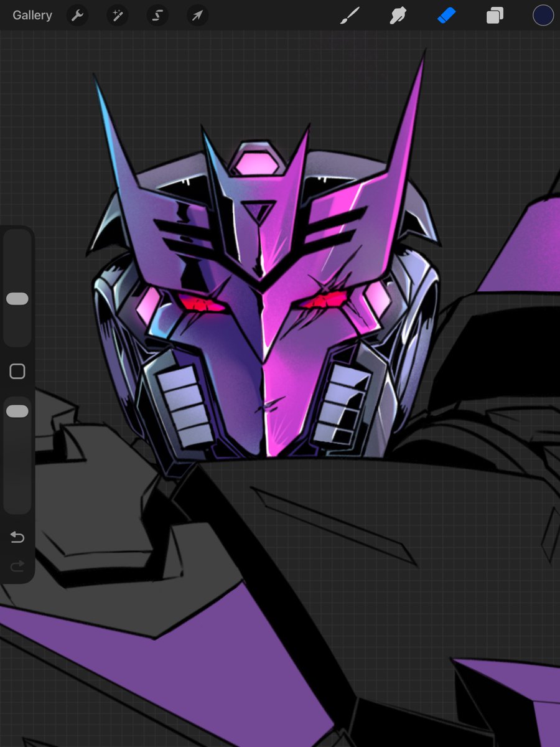Click the brush size slider handle
The image size is (560, 747).
point(17,299)
